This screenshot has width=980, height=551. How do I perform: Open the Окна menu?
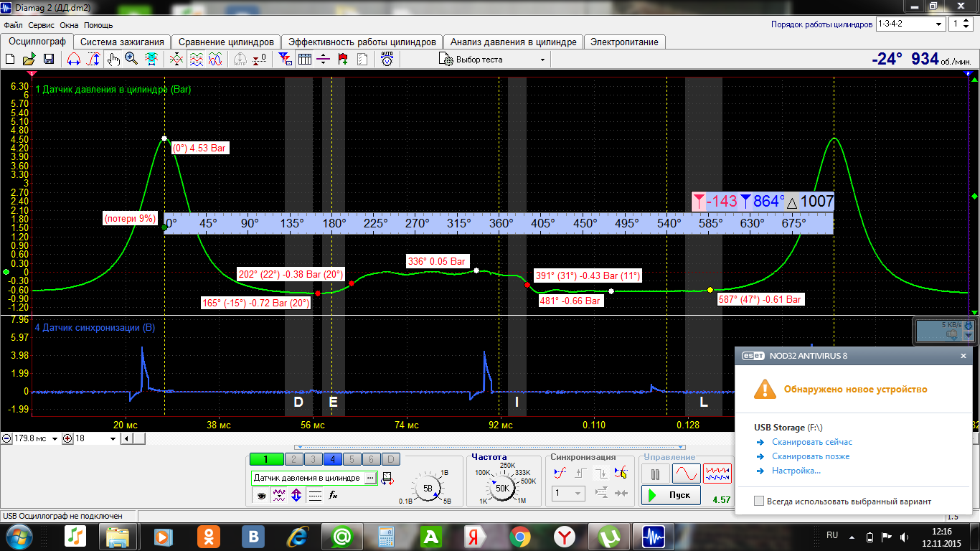coord(70,25)
